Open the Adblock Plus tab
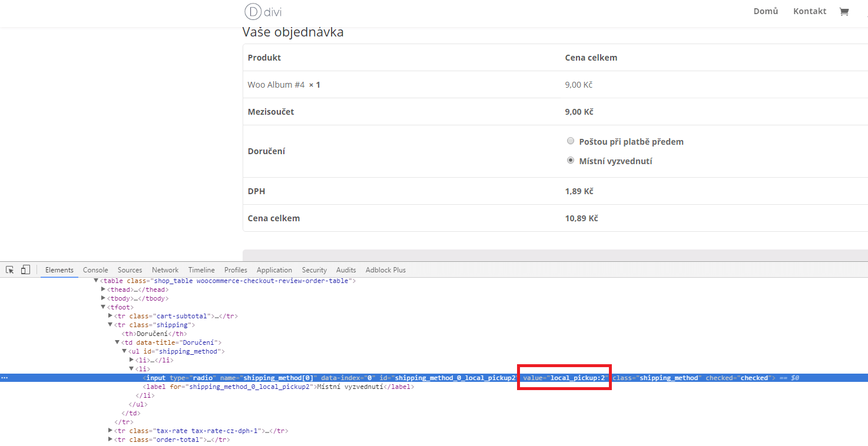This screenshot has height=446, width=868. 386,269
